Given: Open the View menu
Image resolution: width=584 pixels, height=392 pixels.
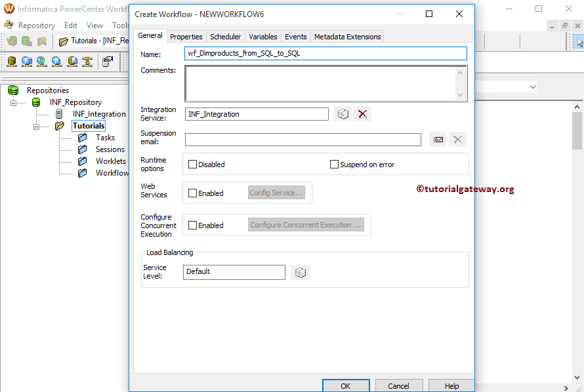Looking at the screenshot, I should coord(94,26).
